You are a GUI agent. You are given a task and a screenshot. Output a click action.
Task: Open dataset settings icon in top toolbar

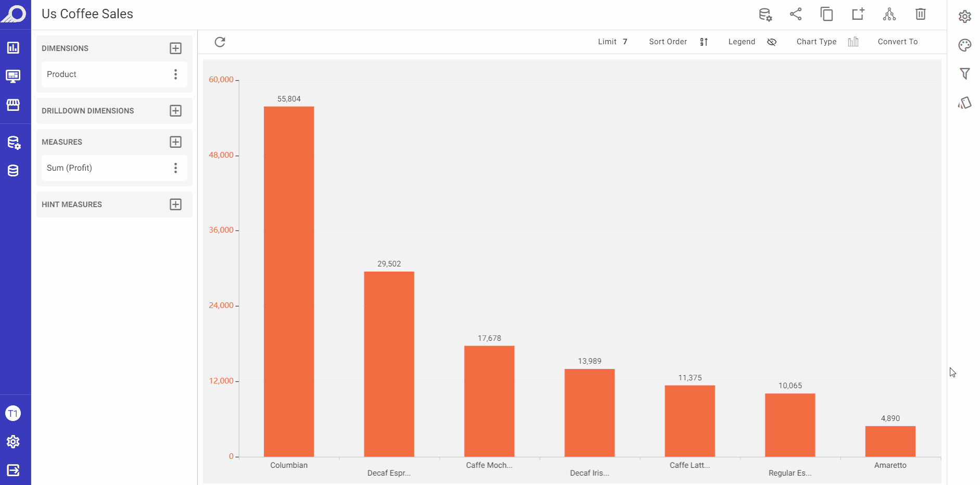[x=765, y=15]
